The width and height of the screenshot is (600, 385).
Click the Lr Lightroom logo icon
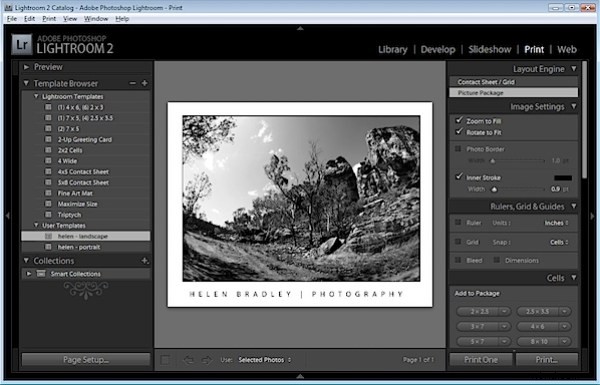tap(22, 45)
